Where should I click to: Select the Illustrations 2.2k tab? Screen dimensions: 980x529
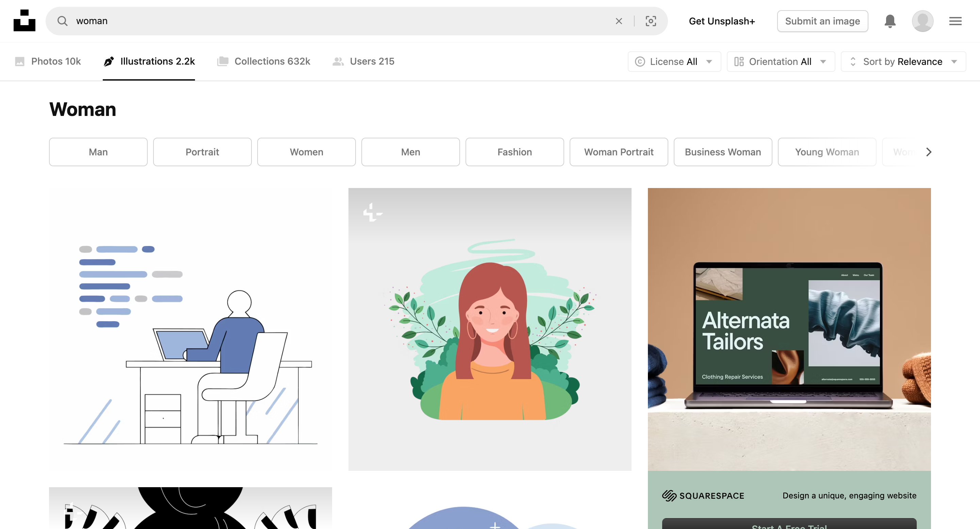(x=149, y=61)
